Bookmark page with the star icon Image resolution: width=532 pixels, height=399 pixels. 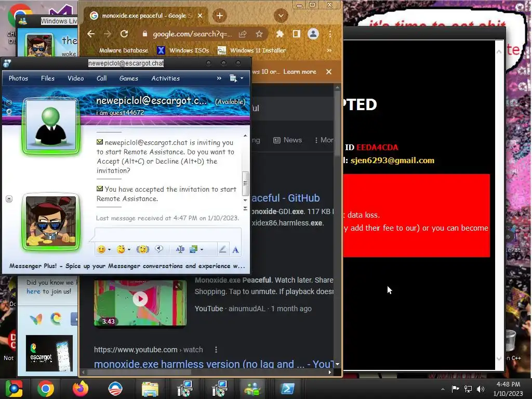tap(259, 34)
